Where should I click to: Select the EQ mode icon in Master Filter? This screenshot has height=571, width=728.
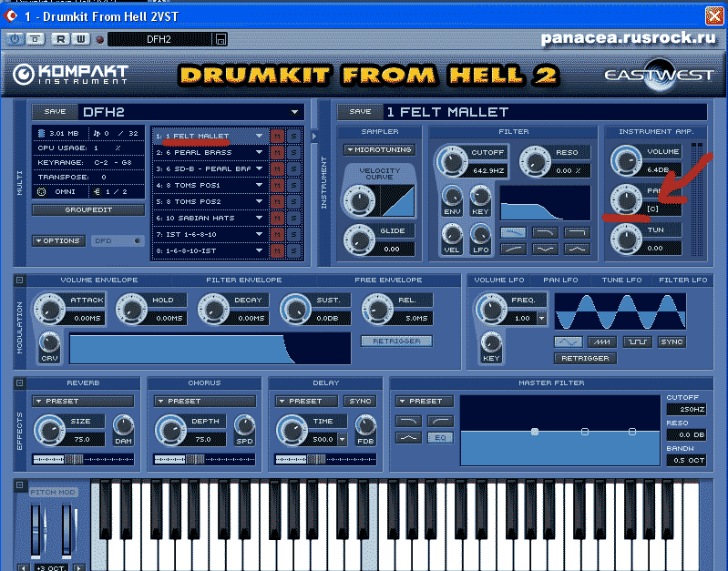point(440,437)
